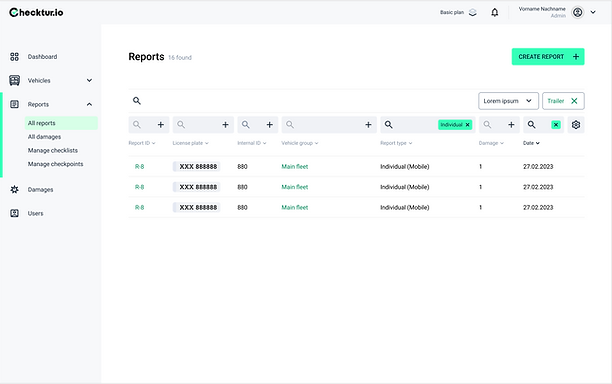Collapse the Reports sidebar section

[89, 104]
